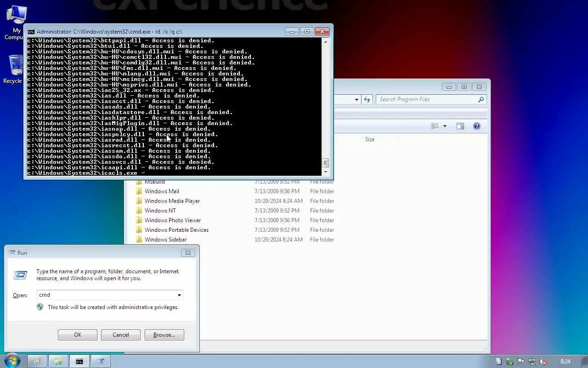Close the cmd.exe window
Image resolution: width=588 pixels, height=368 pixels.
click(x=322, y=31)
